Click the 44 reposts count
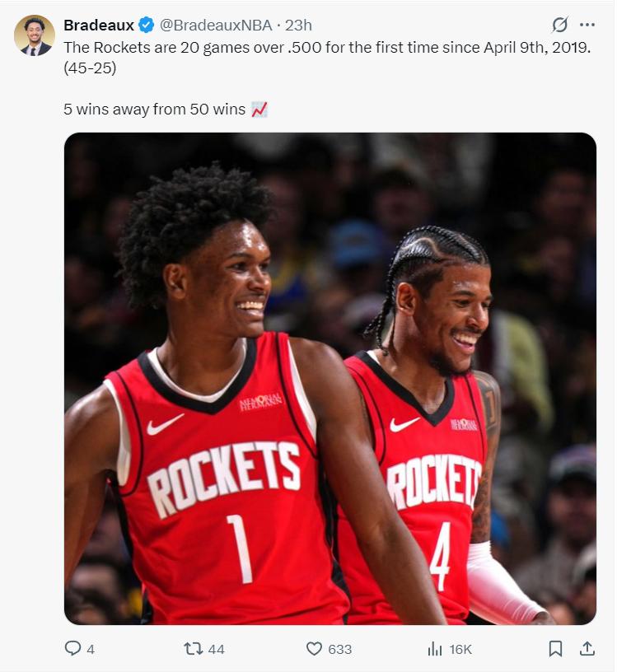 216,649
